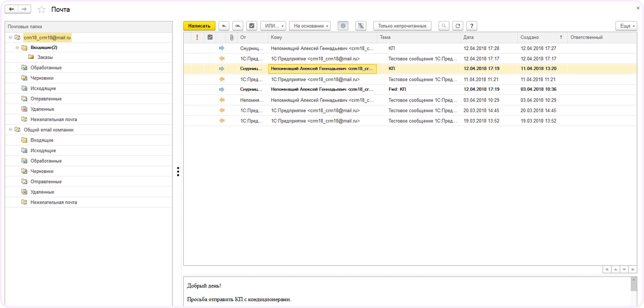644x308 pixels.
Task: Click the vertical panel splitter handle dots
Action: click(x=178, y=172)
